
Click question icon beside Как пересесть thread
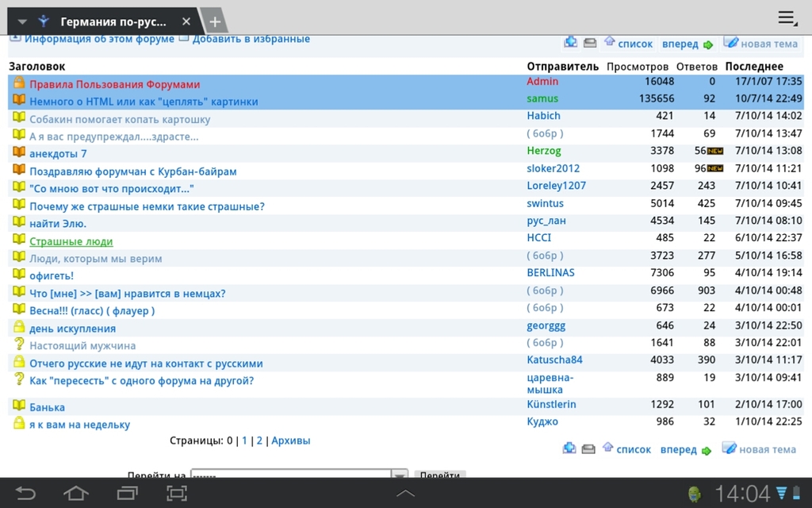[x=19, y=379]
